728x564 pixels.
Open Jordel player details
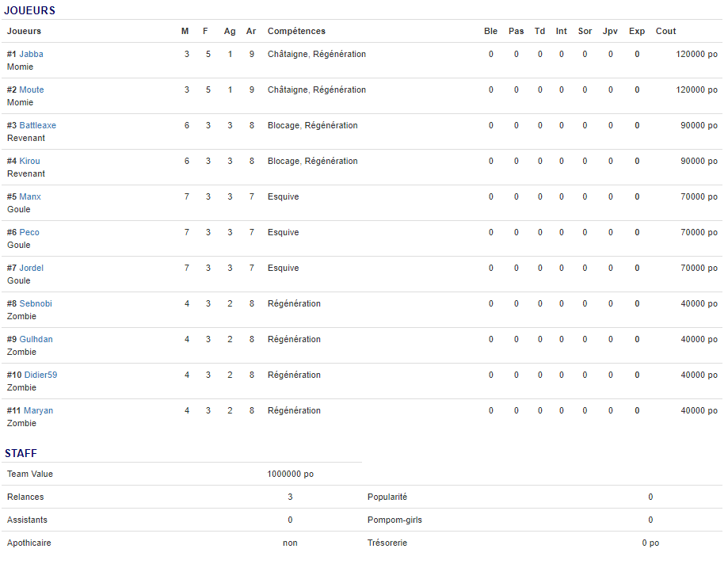click(x=31, y=268)
